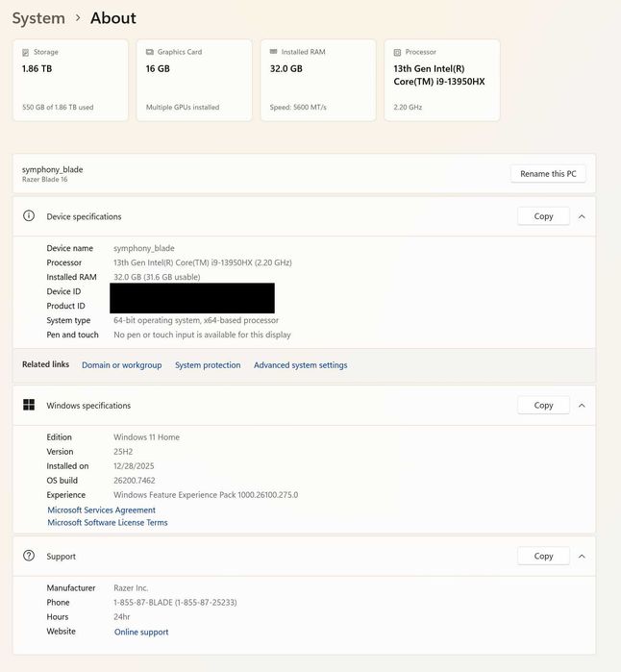This screenshot has height=672, width=621.
Task: Click the Razer Blade 16 model text
Action: tap(44, 180)
